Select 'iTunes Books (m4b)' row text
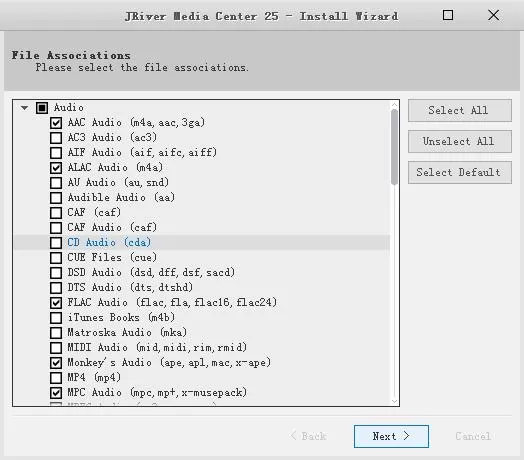The height and width of the screenshot is (460, 524). pyautogui.click(x=121, y=317)
